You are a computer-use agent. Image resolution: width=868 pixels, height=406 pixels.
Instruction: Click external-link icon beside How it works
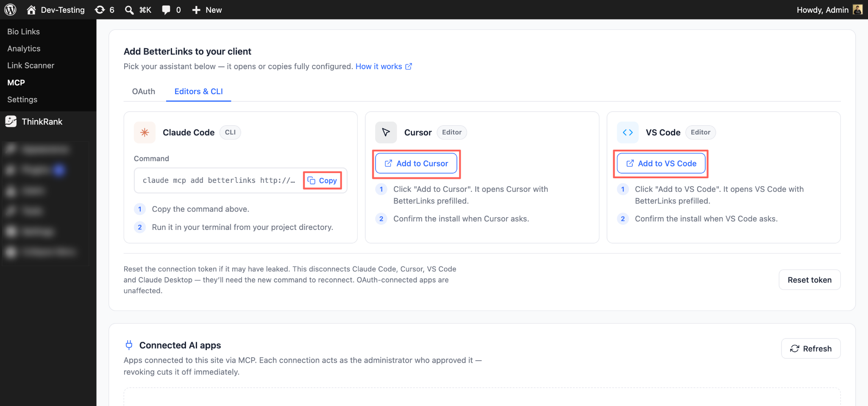tap(409, 67)
